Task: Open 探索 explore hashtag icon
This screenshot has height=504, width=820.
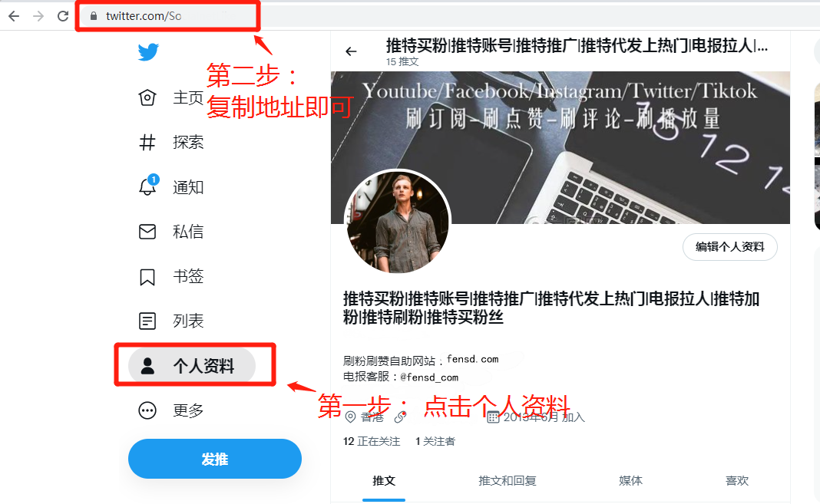Action: [147, 142]
